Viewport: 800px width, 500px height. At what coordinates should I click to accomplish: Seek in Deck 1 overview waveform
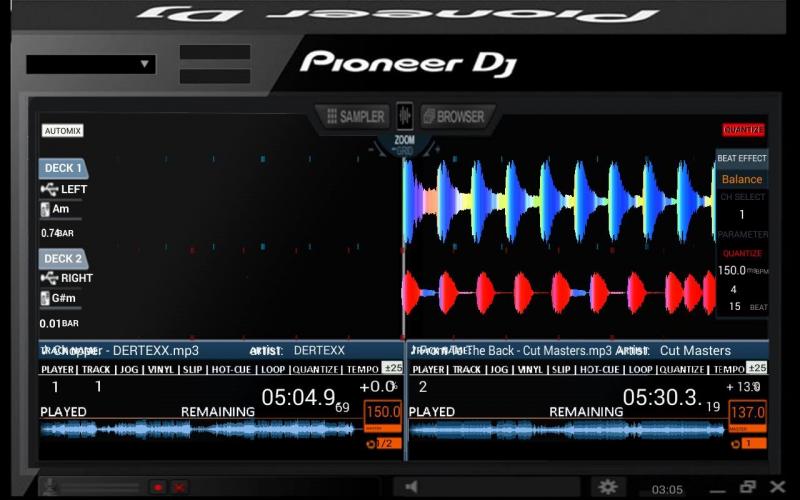pyautogui.click(x=198, y=430)
